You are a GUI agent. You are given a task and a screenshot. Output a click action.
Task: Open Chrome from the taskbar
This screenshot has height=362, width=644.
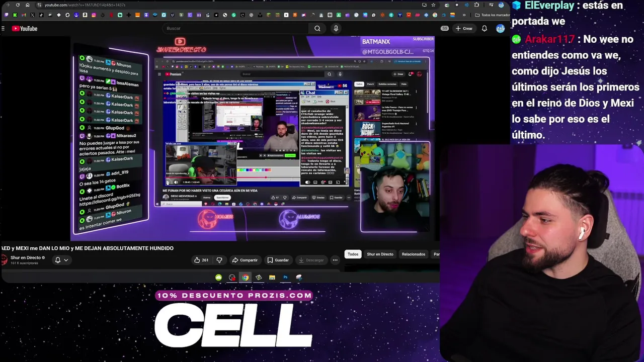(x=245, y=278)
